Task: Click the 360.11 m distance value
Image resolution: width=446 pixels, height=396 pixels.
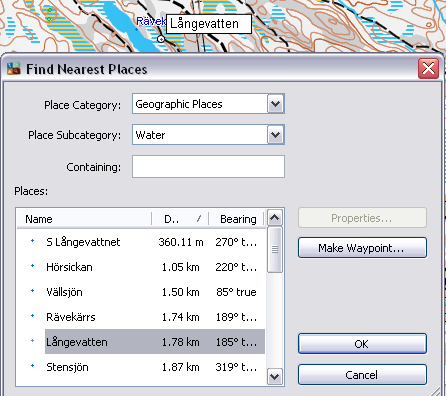Action: tap(181, 242)
